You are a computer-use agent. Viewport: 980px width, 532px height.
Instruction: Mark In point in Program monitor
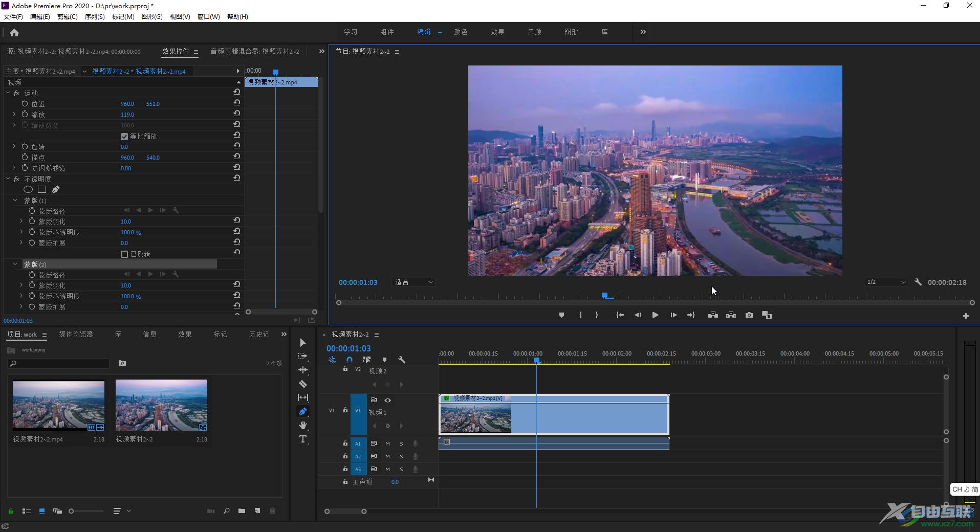point(580,315)
